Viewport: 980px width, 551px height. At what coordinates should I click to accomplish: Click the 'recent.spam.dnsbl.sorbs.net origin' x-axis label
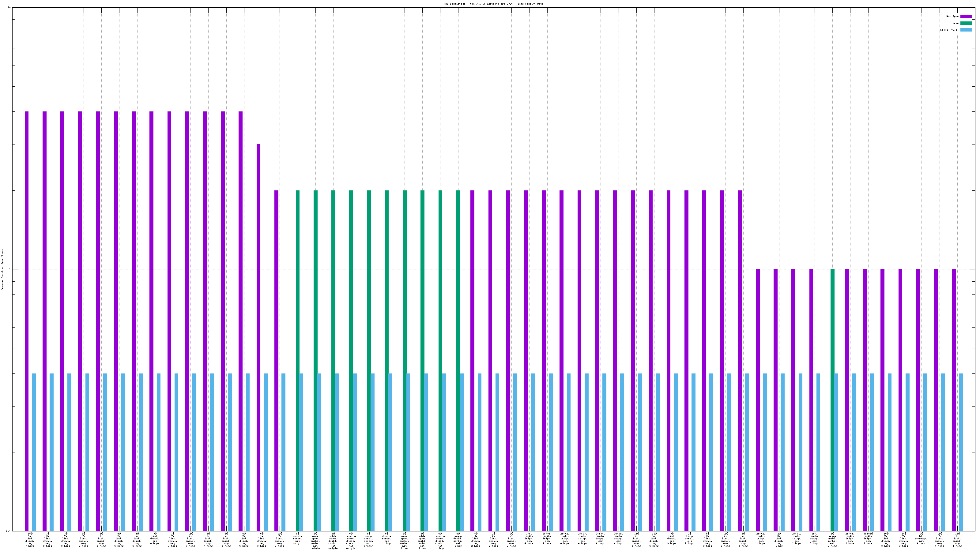coord(351,541)
